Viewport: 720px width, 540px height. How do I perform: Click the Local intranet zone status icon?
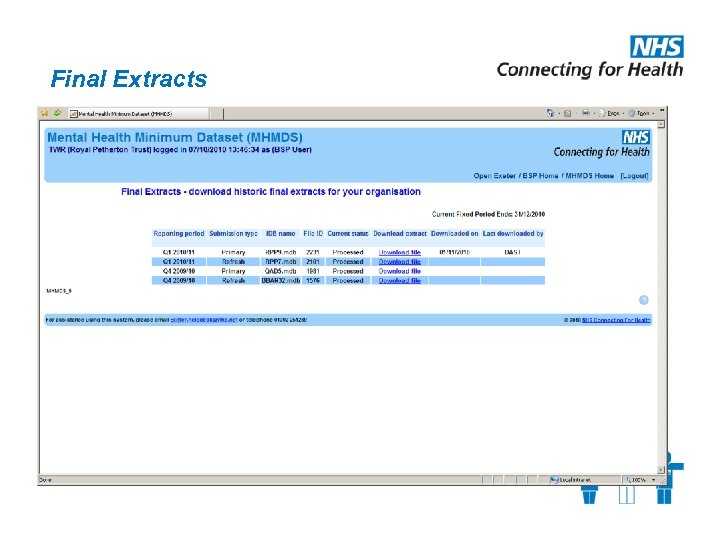pos(554,480)
